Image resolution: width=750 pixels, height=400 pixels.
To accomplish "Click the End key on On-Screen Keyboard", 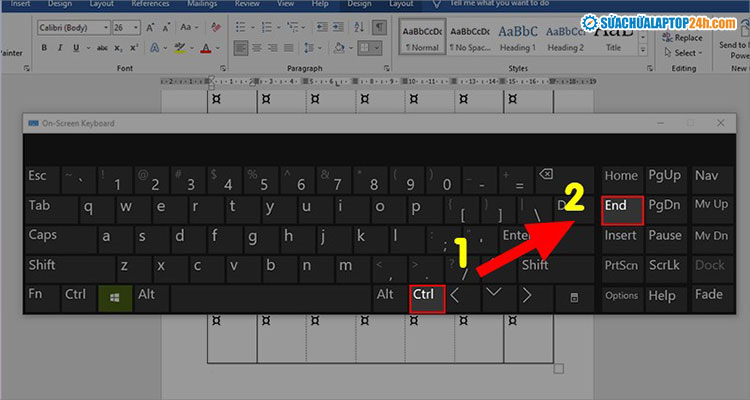I will (622, 211).
